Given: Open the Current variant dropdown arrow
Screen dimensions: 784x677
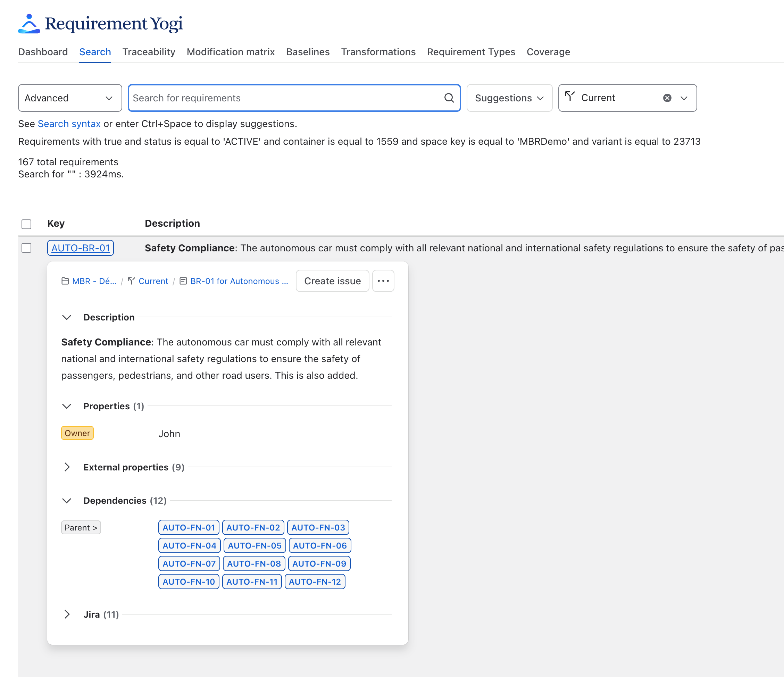Looking at the screenshot, I should 684,98.
